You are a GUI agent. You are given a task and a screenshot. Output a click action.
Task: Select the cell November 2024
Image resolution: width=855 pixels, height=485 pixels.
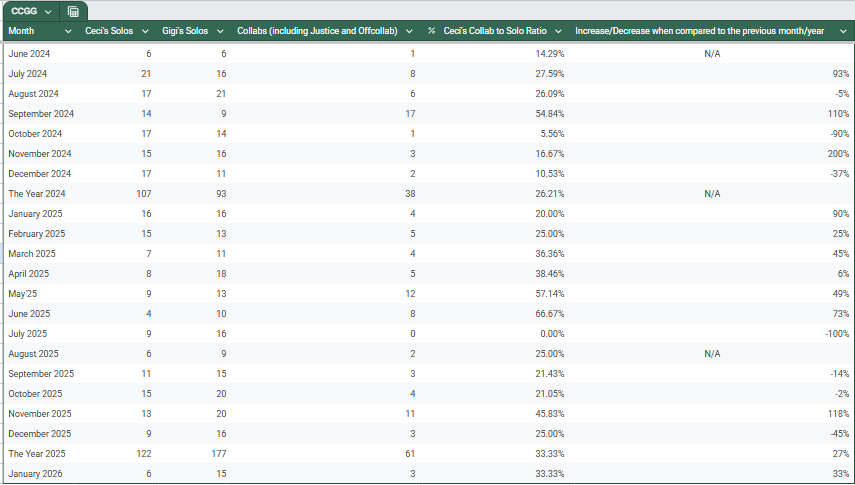pyautogui.click(x=40, y=154)
